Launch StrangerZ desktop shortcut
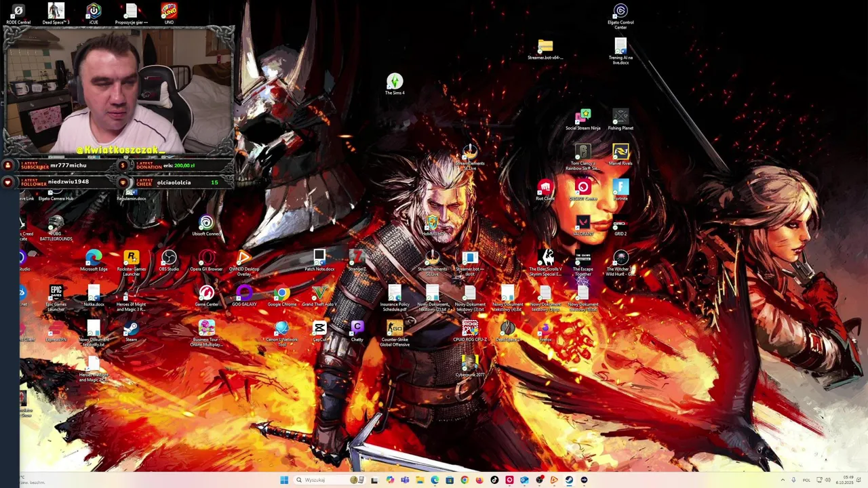868x488 pixels. (357, 260)
